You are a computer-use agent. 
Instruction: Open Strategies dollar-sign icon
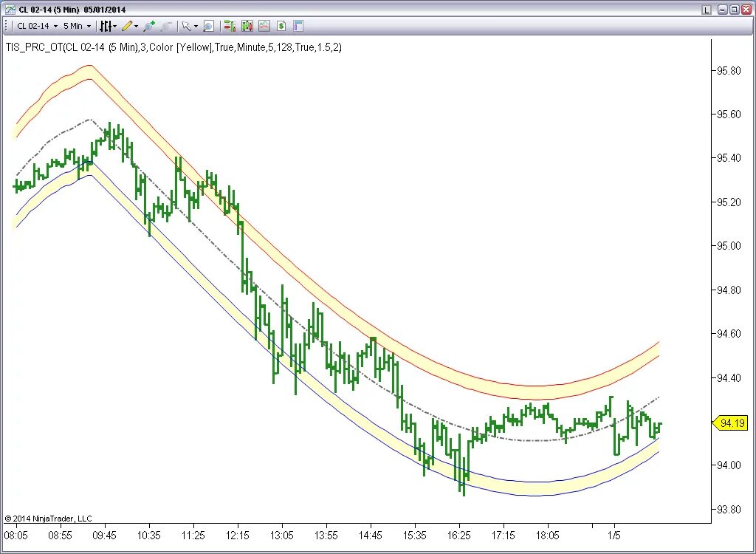[281, 26]
